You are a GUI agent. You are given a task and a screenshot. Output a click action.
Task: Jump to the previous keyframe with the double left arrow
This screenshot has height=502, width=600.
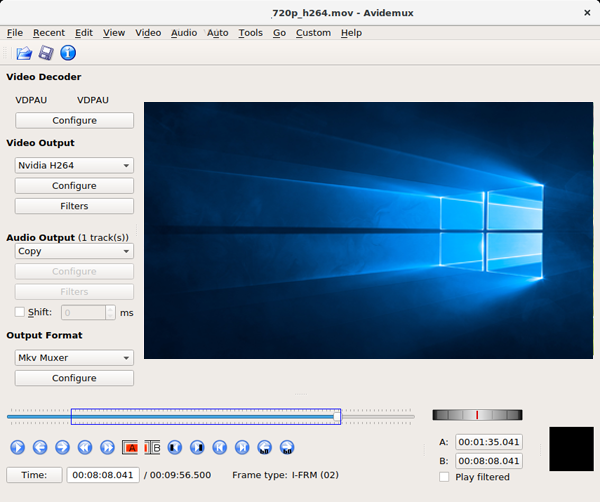(85, 447)
